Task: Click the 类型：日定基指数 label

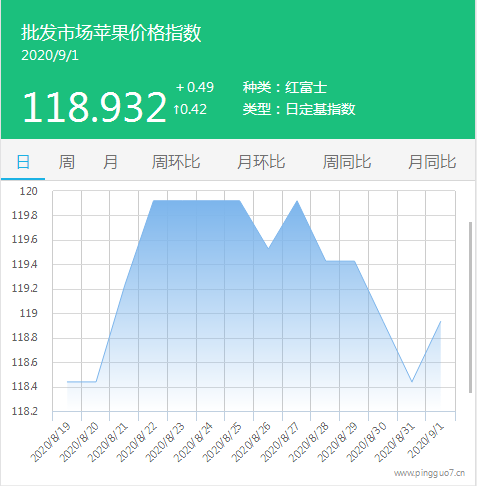Action: pos(299,109)
